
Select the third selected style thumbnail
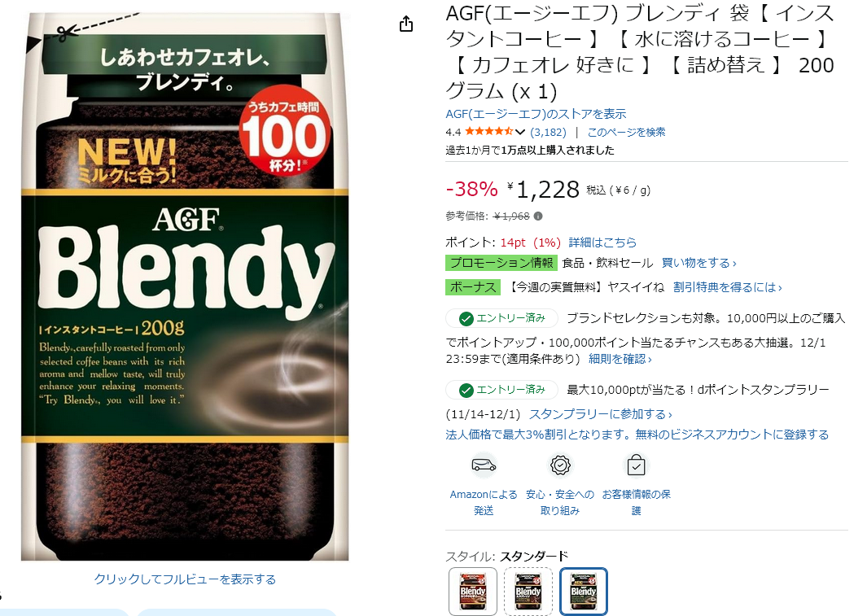(584, 591)
